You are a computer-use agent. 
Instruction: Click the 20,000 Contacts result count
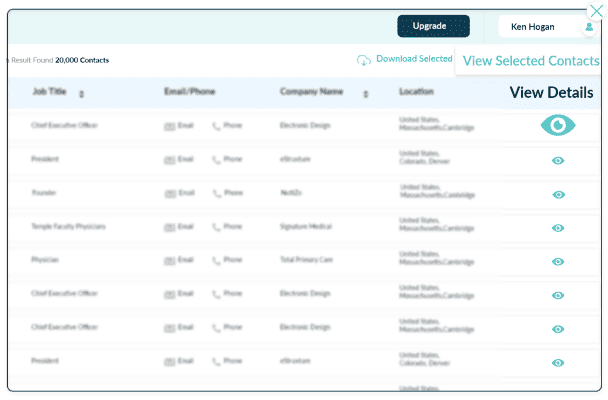[x=82, y=60]
